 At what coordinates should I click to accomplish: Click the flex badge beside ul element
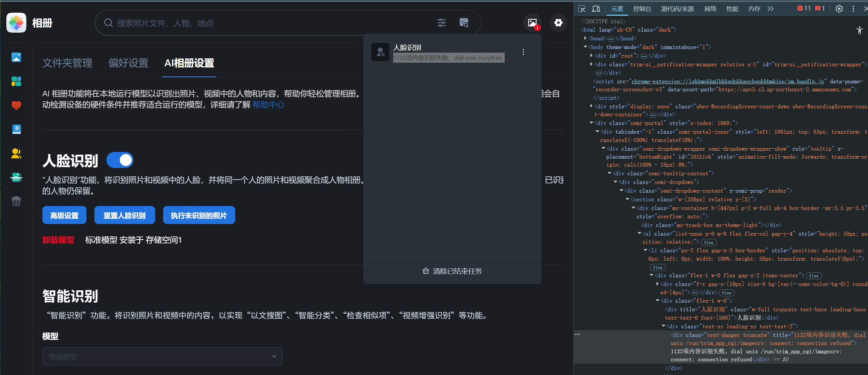pyautogui.click(x=709, y=242)
